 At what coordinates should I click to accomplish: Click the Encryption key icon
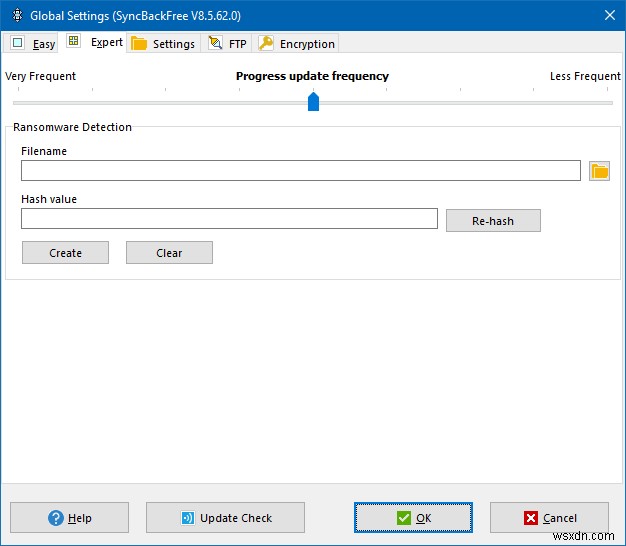(266, 43)
